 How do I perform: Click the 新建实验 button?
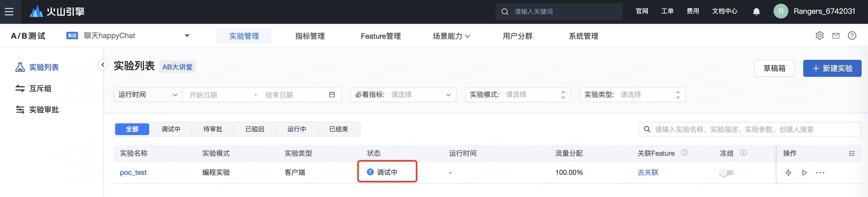pos(832,68)
